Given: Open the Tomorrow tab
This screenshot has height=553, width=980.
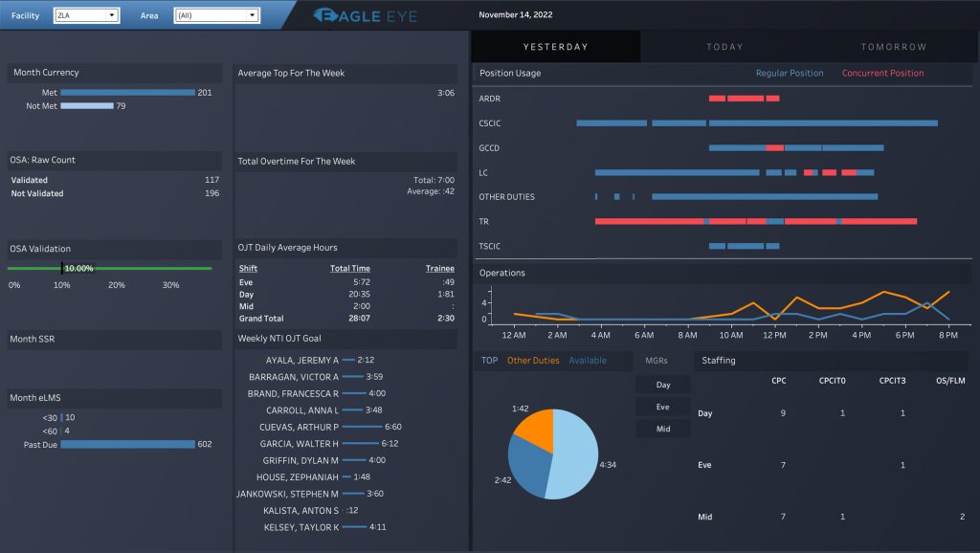Looking at the screenshot, I should click(x=893, y=47).
